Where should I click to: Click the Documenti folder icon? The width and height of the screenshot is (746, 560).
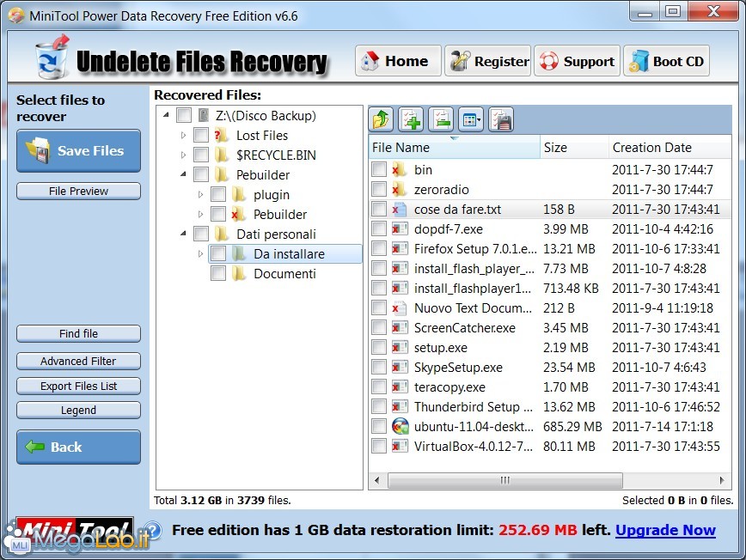pyautogui.click(x=238, y=274)
